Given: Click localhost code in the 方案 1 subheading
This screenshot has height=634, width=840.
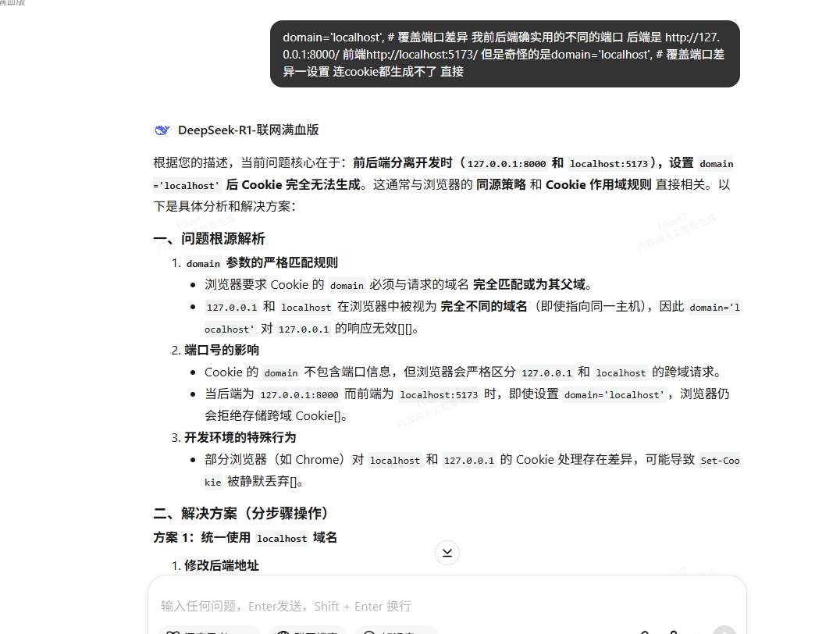Looking at the screenshot, I should [x=282, y=539].
